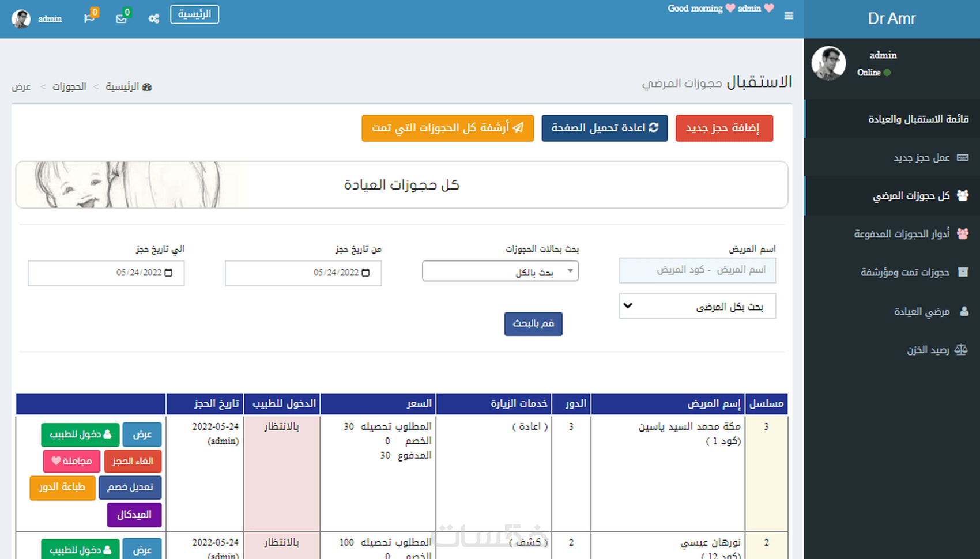Click the scale icon beside رصيد الخزن

[x=962, y=350]
